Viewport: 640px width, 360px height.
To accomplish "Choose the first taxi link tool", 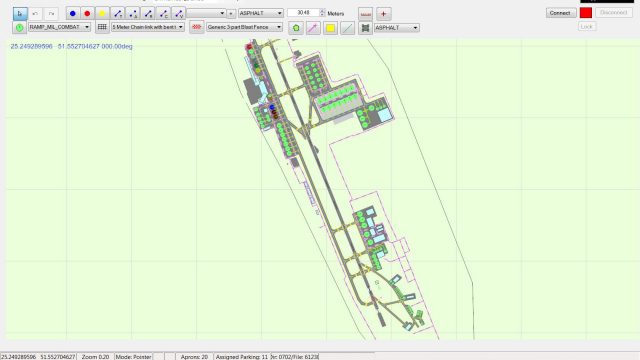I will pyautogui.click(x=118, y=13).
